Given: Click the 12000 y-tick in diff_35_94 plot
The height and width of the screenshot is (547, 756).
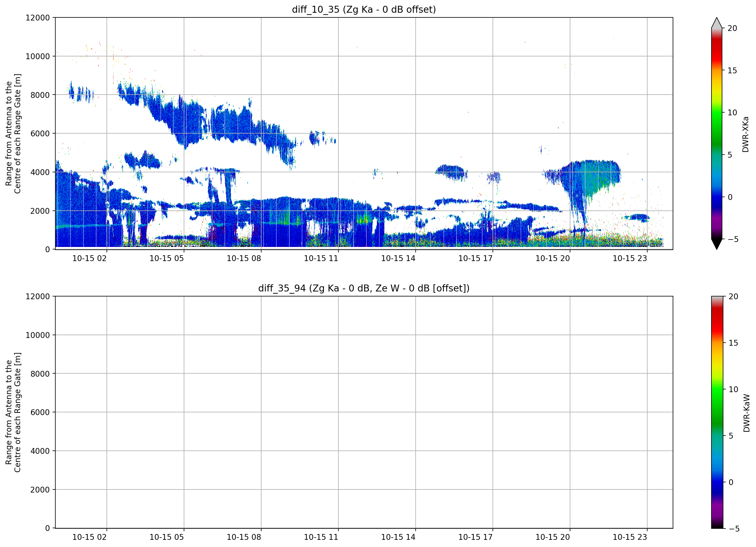Looking at the screenshot, I should click(38, 296).
